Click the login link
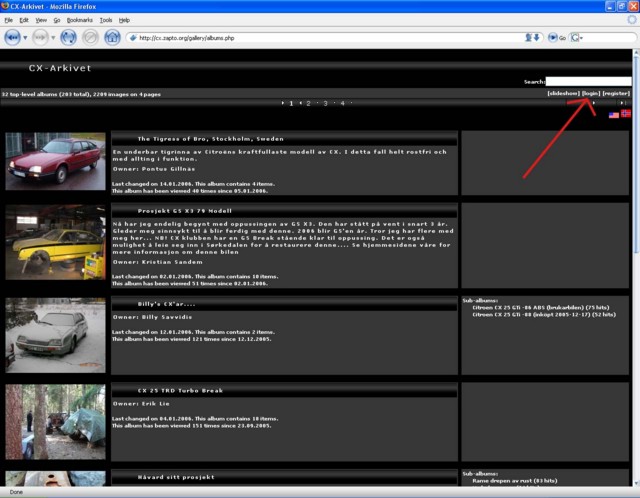640x498 pixels. click(x=591, y=93)
